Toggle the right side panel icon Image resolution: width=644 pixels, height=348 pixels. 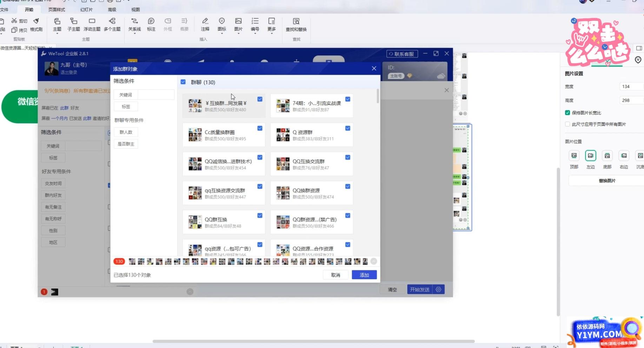(x=639, y=48)
